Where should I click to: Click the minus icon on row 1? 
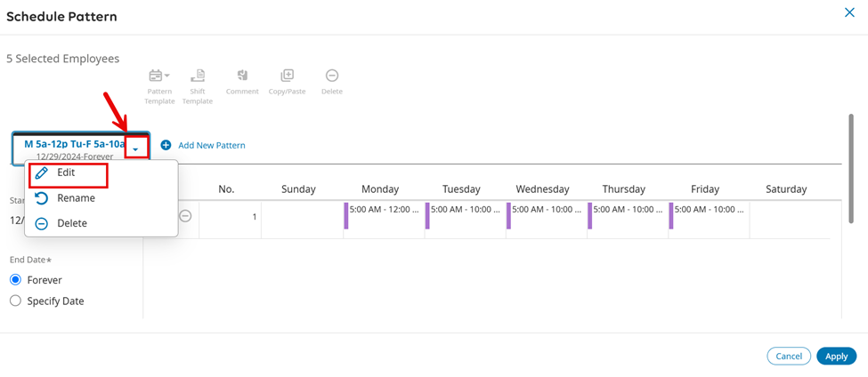tap(185, 216)
